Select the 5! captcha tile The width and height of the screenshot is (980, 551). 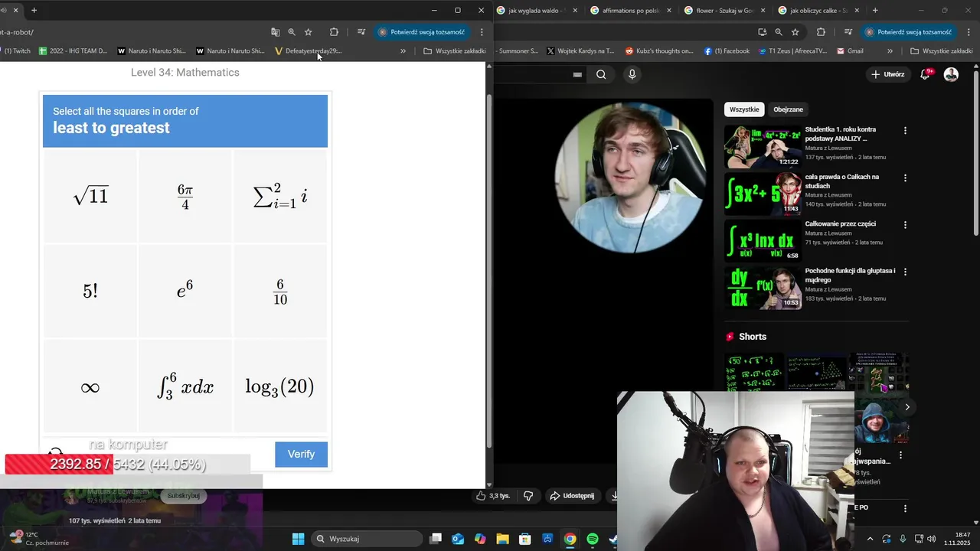point(90,292)
